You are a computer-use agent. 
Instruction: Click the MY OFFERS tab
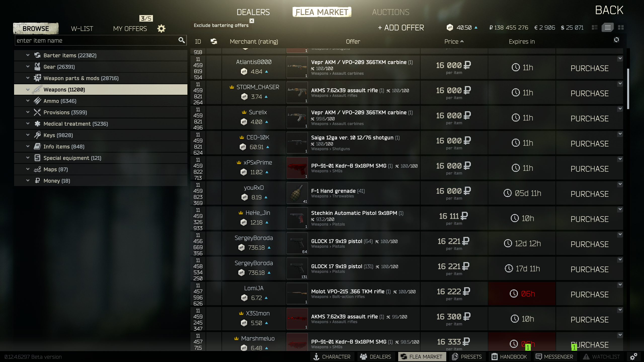coord(130,28)
